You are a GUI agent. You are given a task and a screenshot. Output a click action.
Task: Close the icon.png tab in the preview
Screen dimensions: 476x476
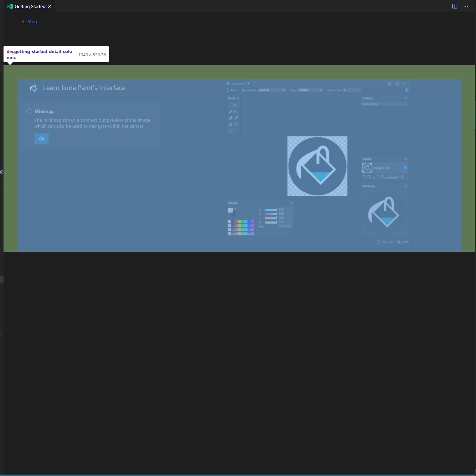click(x=248, y=83)
